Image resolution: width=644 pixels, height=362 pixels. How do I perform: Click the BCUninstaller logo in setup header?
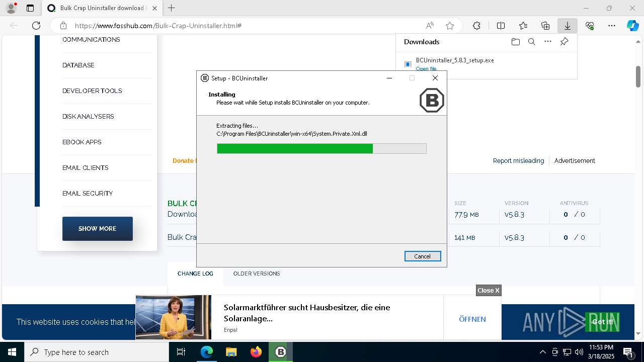coord(432,100)
